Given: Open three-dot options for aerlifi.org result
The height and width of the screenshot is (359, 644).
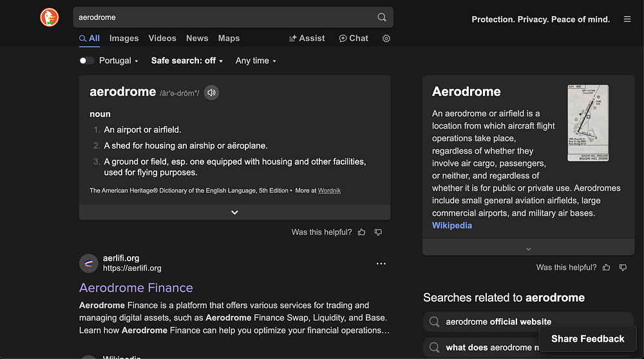Looking at the screenshot, I should click(381, 264).
